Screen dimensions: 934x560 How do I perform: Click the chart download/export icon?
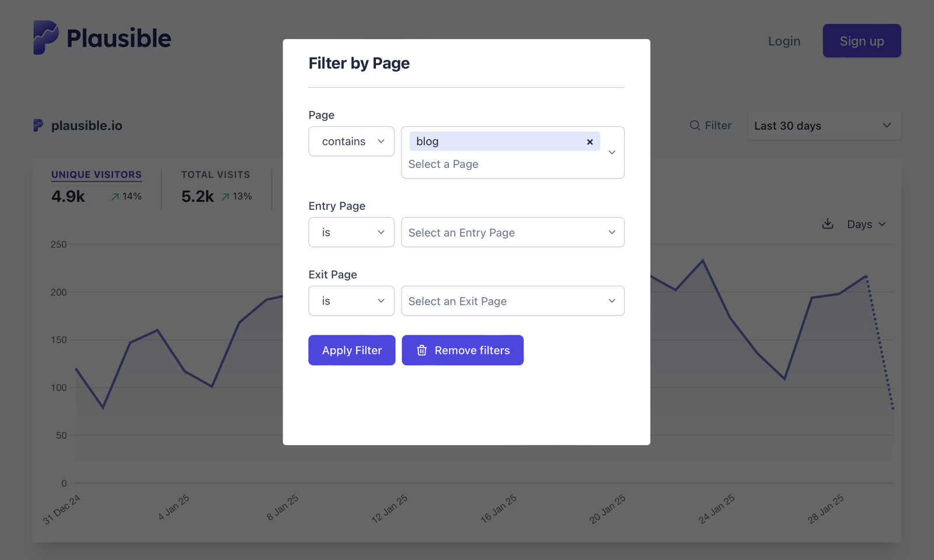827,223
